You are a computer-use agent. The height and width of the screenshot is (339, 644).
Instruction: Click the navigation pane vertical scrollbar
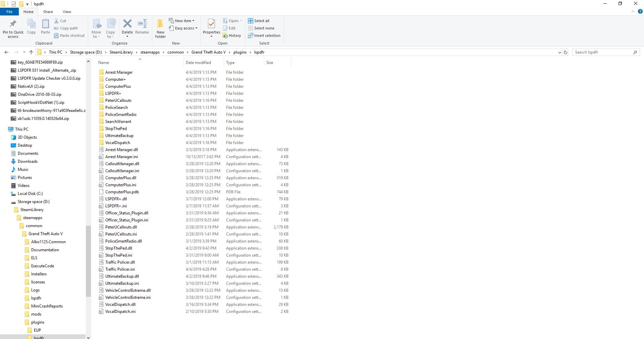(x=88, y=261)
